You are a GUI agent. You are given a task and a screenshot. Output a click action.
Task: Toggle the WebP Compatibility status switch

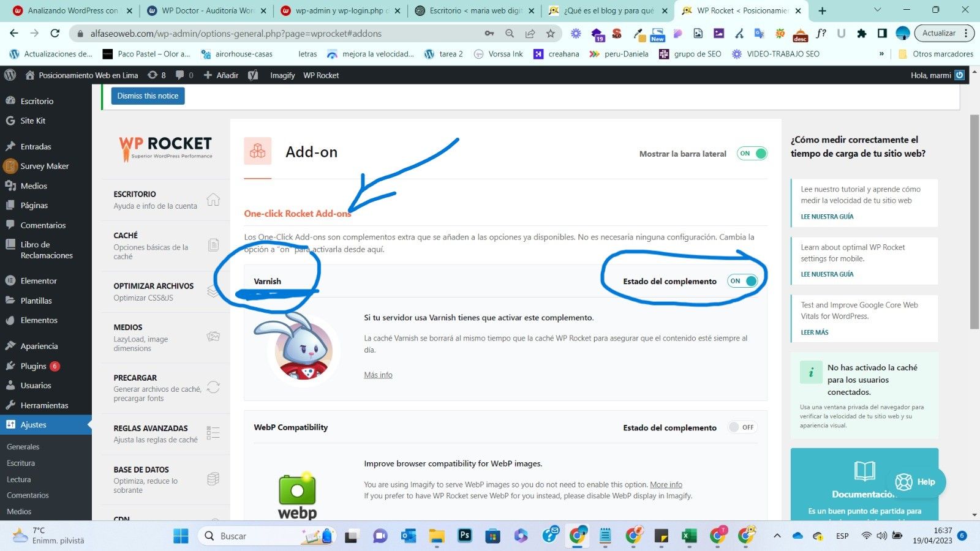742,427
